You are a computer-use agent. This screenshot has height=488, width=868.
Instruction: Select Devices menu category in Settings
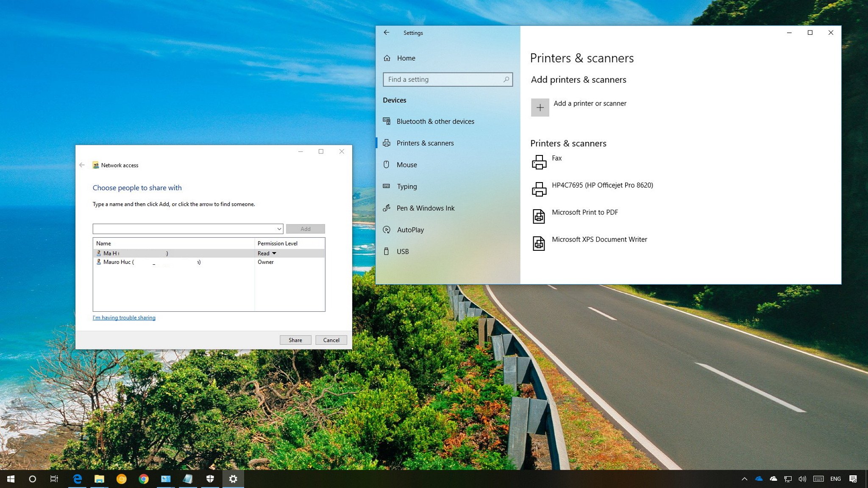click(394, 100)
